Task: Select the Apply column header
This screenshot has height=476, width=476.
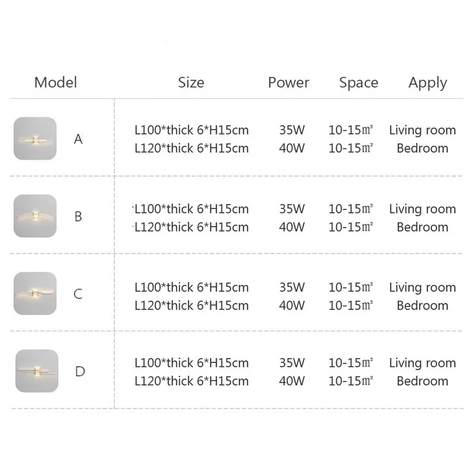Action: 427,83
